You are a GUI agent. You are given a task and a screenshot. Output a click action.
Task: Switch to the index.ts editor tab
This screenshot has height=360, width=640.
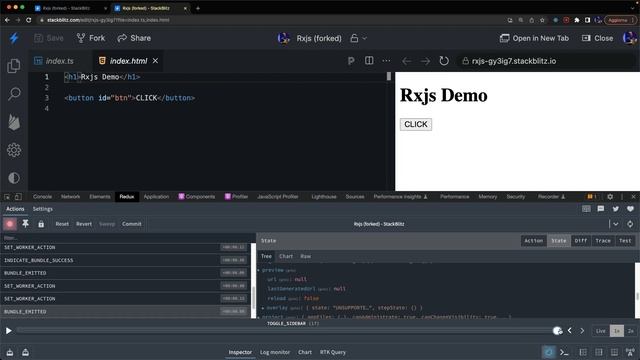tap(54, 61)
